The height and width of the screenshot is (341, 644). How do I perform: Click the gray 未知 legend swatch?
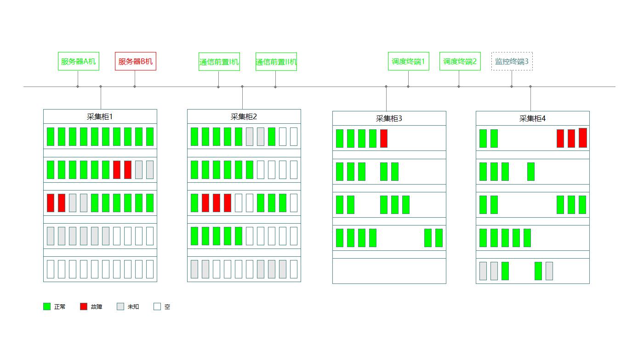tap(120, 306)
